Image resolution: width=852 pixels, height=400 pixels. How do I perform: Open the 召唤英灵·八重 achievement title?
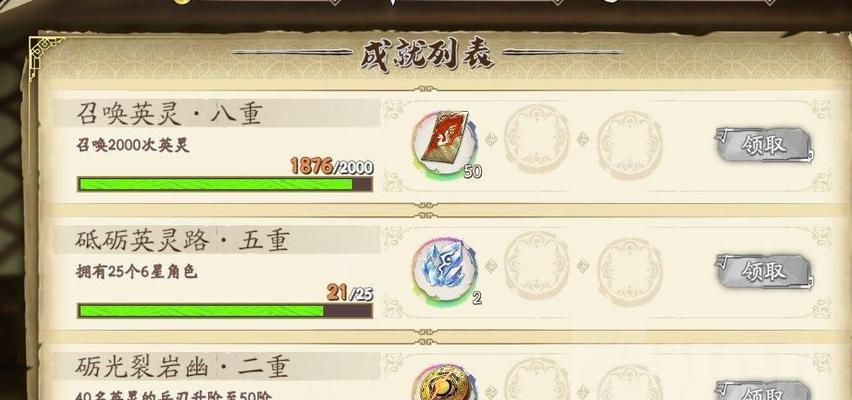170,114
